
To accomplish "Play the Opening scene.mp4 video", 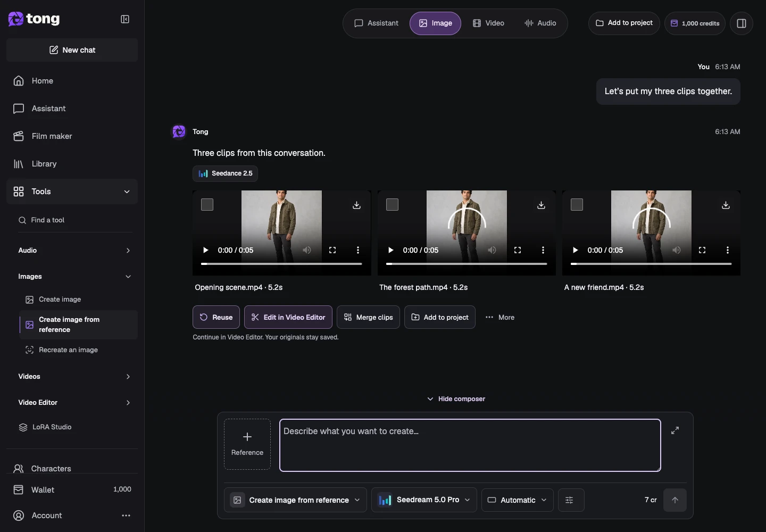I will pos(206,250).
